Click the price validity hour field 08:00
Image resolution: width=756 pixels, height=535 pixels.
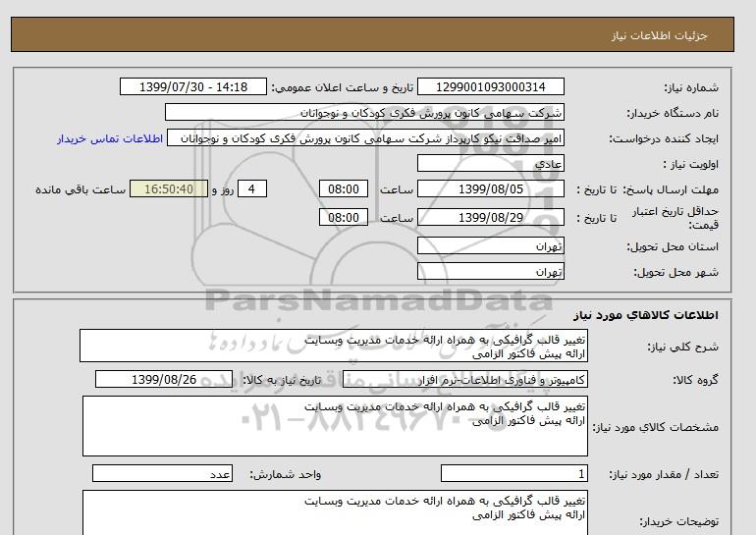[344, 217]
